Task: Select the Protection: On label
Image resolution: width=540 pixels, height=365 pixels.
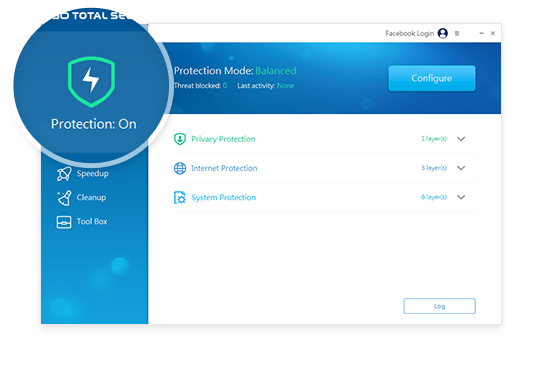Action: pyautogui.click(x=94, y=124)
